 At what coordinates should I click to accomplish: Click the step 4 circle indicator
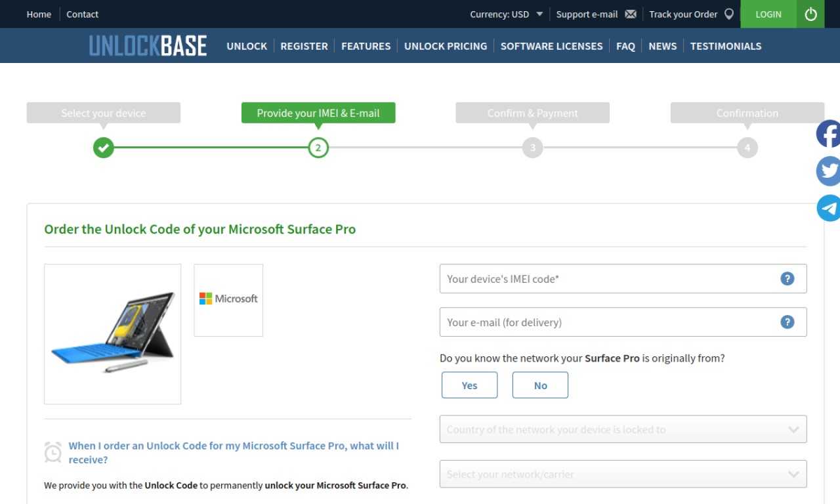747,148
